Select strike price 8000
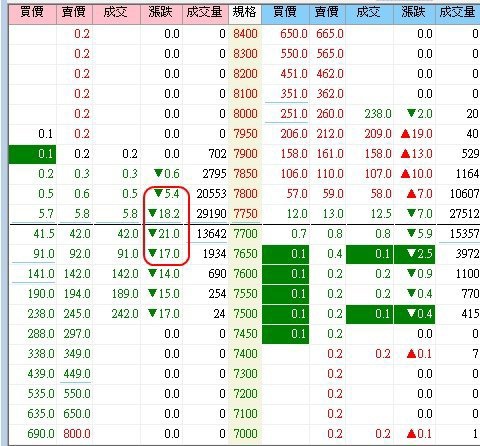Screen dimensions: 480x446 click(x=245, y=114)
